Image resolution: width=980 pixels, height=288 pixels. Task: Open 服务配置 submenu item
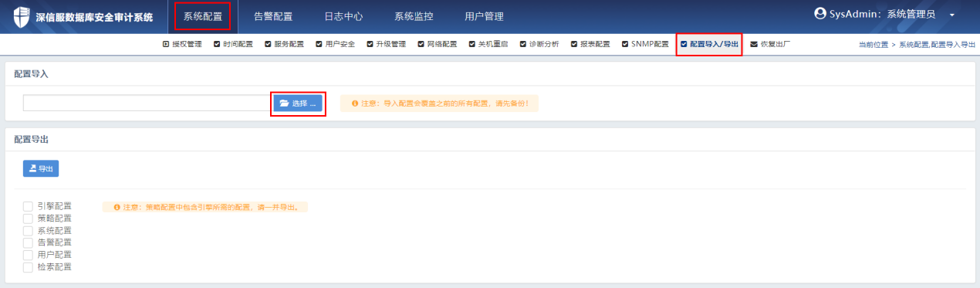tap(284, 44)
